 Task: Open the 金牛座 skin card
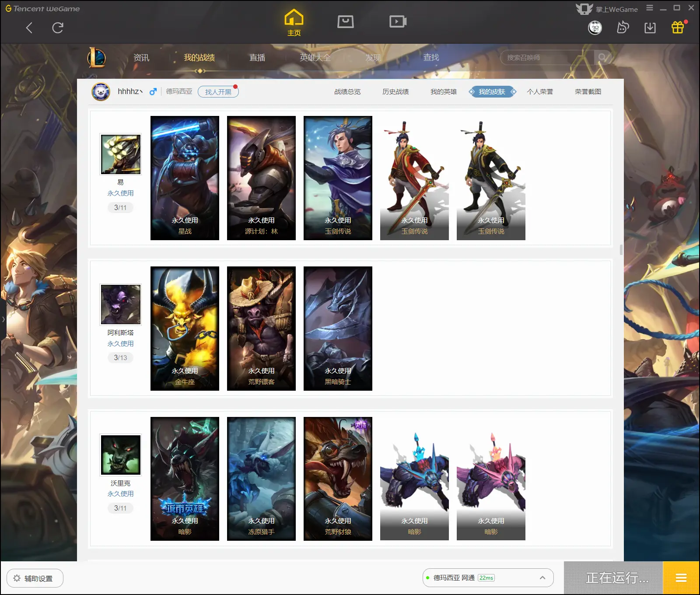[185, 329]
